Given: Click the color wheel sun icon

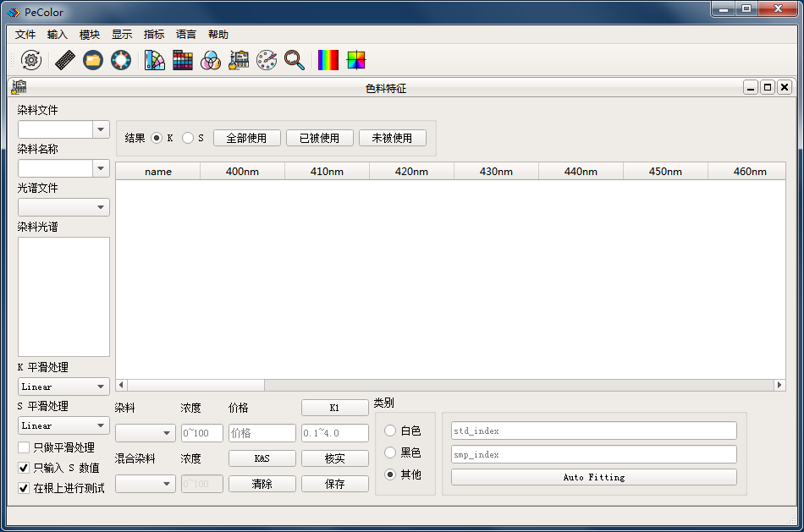Looking at the screenshot, I should (121, 60).
